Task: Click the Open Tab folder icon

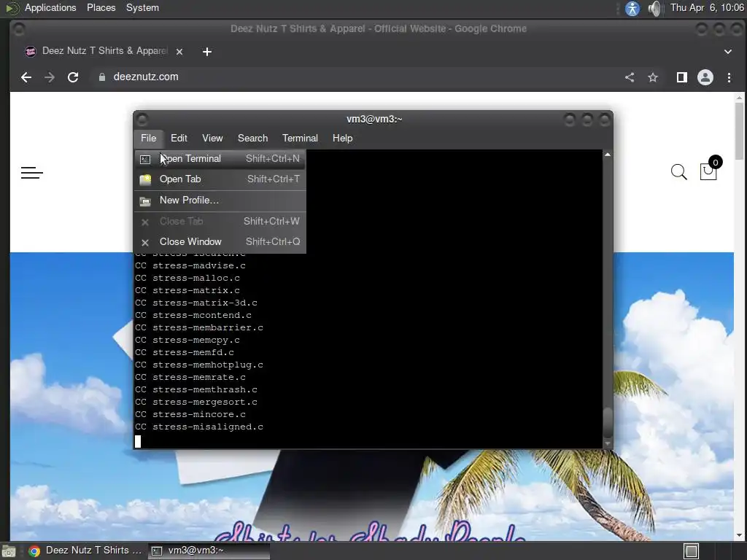Action: [x=145, y=179]
